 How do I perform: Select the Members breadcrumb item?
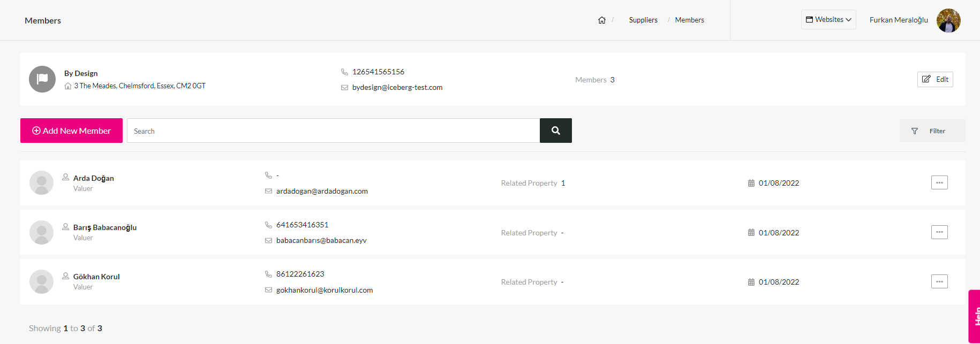click(689, 20)
